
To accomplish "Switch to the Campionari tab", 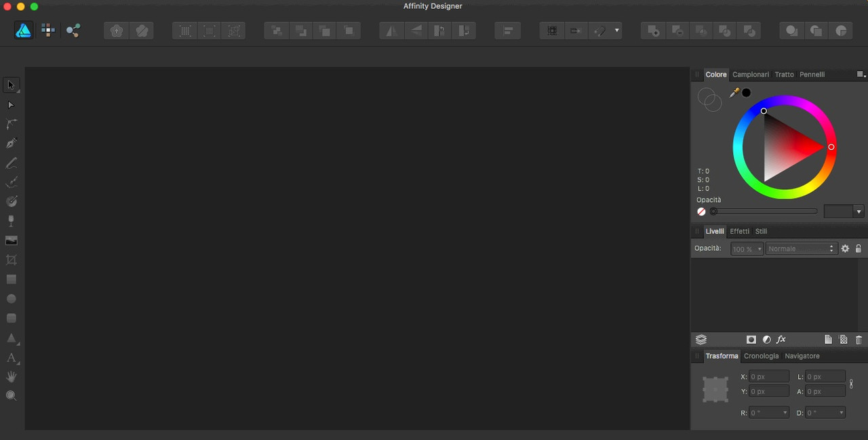I will pyautogui.click(x=751, y=75).
